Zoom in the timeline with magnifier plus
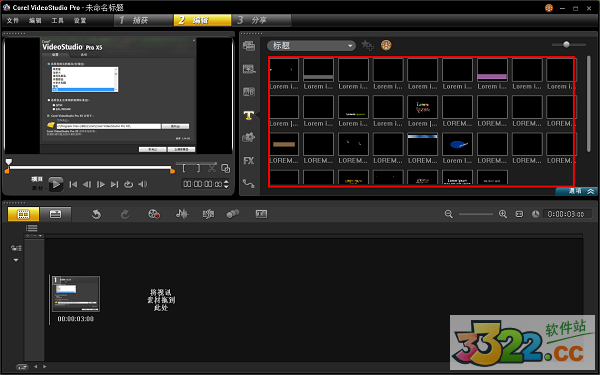Image resolution: width=600 pixels, height=375 pixels. [x=503, y=214]
